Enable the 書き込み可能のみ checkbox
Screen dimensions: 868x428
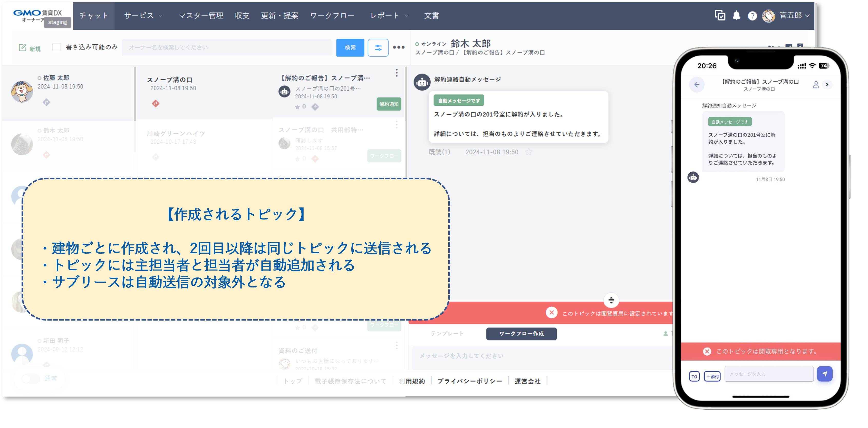click(x=57, y=47)
